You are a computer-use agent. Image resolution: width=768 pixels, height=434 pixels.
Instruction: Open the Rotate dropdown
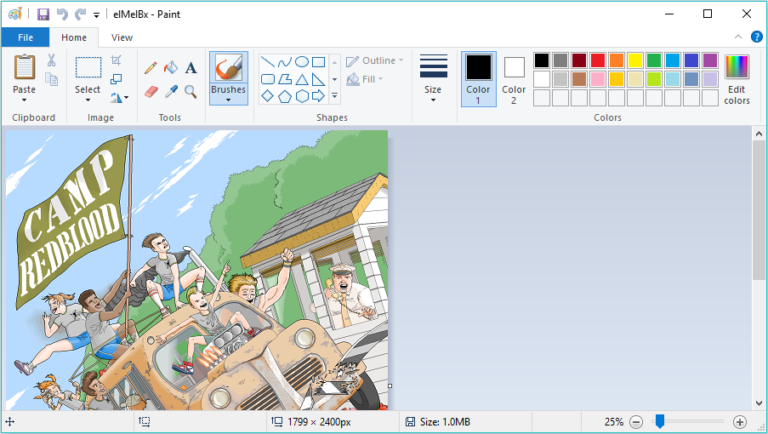[x=119, y=97]
